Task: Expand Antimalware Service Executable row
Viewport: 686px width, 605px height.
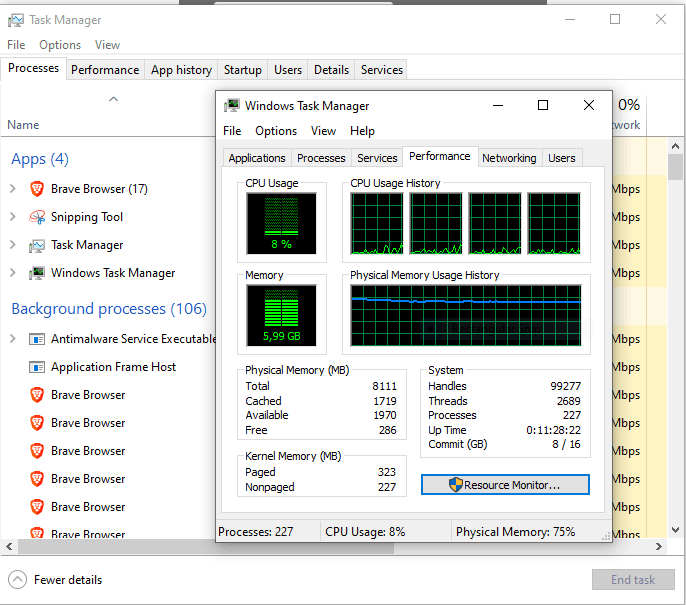Action: (13, 339)
